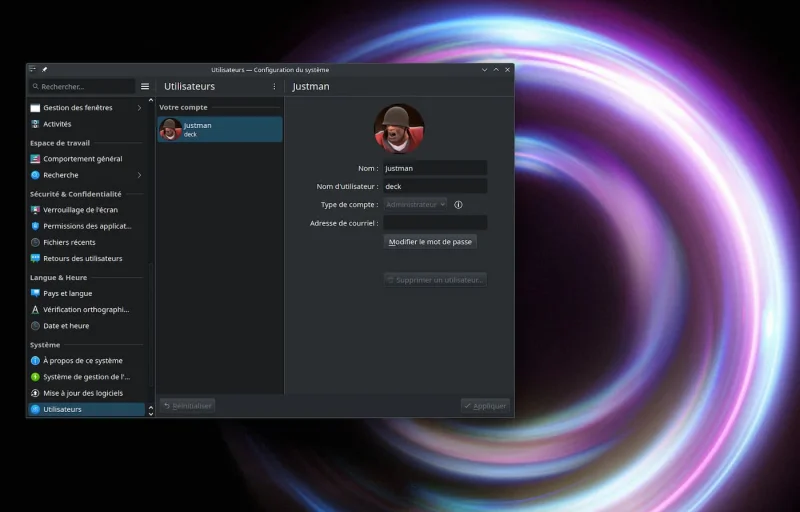Click the Réinitialiser button
Viewport: 800px width, 512px height.
187,406
